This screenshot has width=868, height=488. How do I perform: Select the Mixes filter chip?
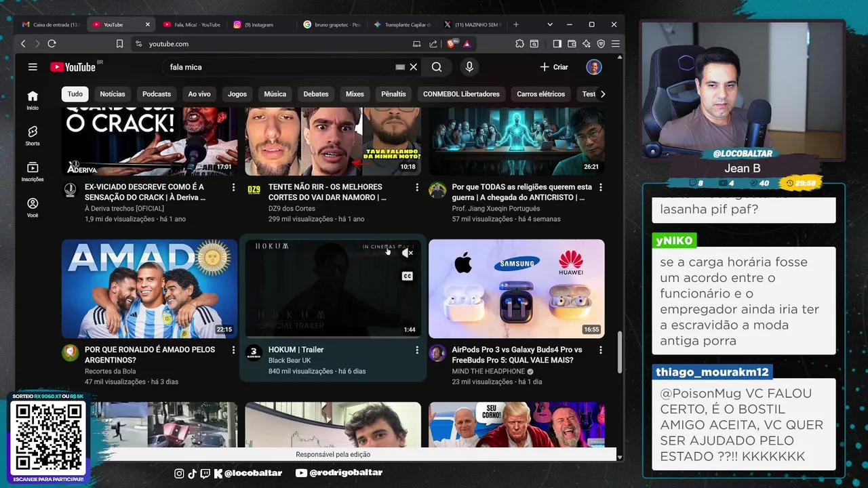coord(355,94)
